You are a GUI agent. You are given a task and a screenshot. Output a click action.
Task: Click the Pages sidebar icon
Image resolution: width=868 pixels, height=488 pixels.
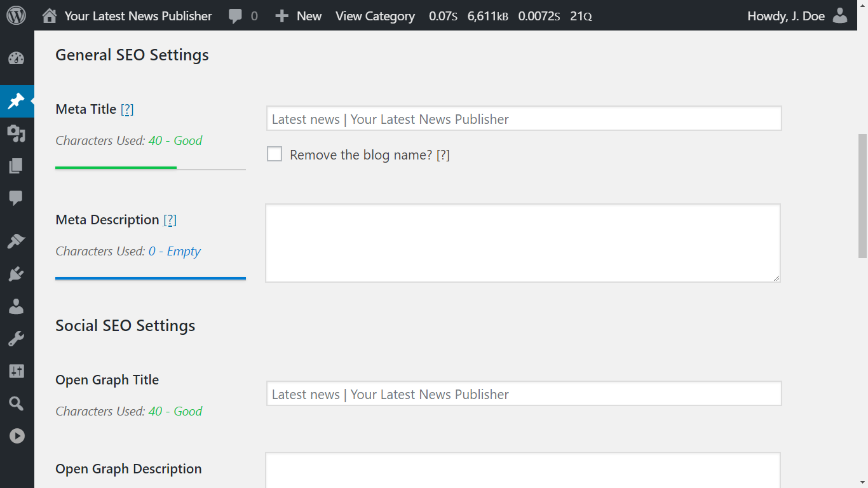pos(17,166)
